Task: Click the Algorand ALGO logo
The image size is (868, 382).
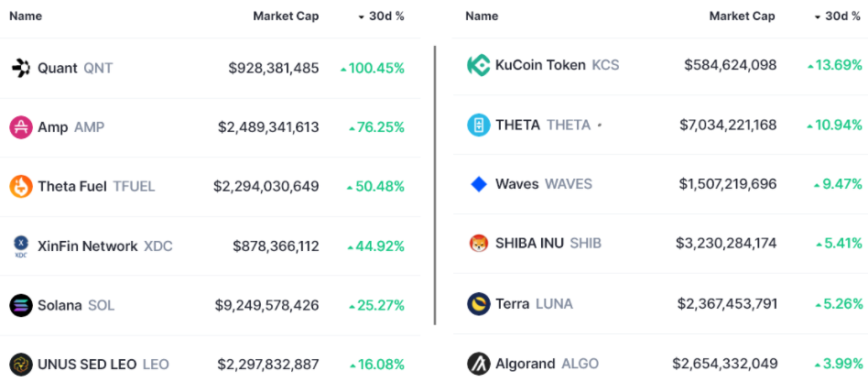Action: point(478,363)
